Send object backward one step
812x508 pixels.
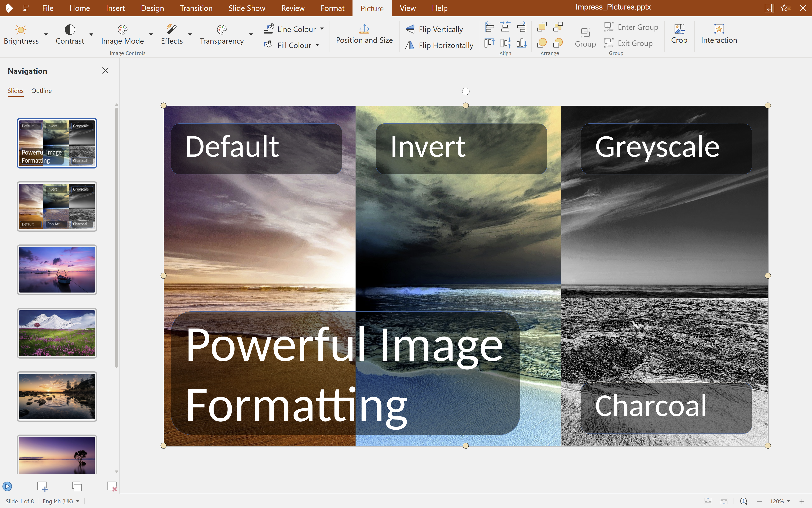tap(558, 43)
